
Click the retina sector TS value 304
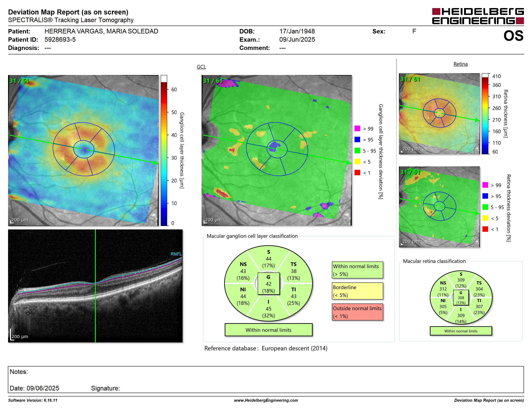pos(479,289)
